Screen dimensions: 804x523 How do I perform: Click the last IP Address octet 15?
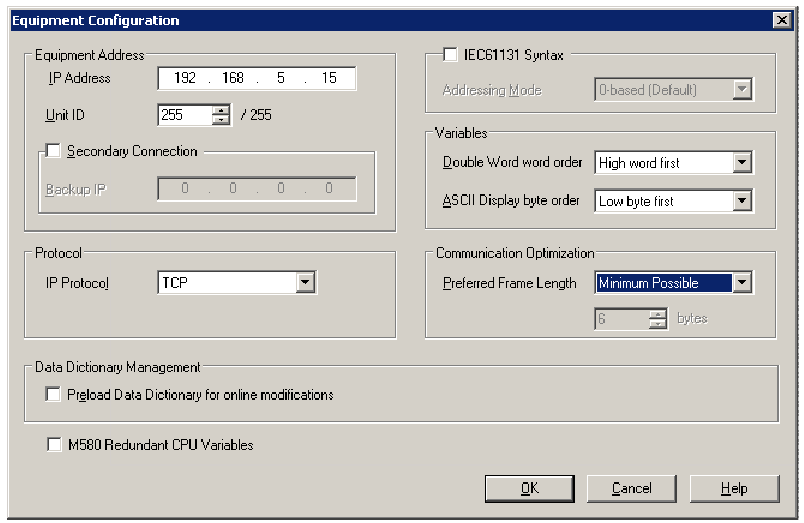click(x=329, y=78)
